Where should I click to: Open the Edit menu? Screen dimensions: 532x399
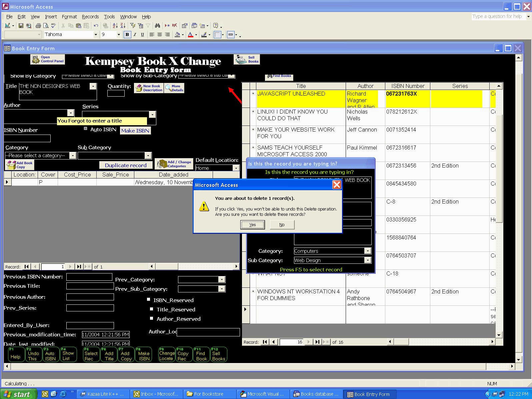[22, 17]
